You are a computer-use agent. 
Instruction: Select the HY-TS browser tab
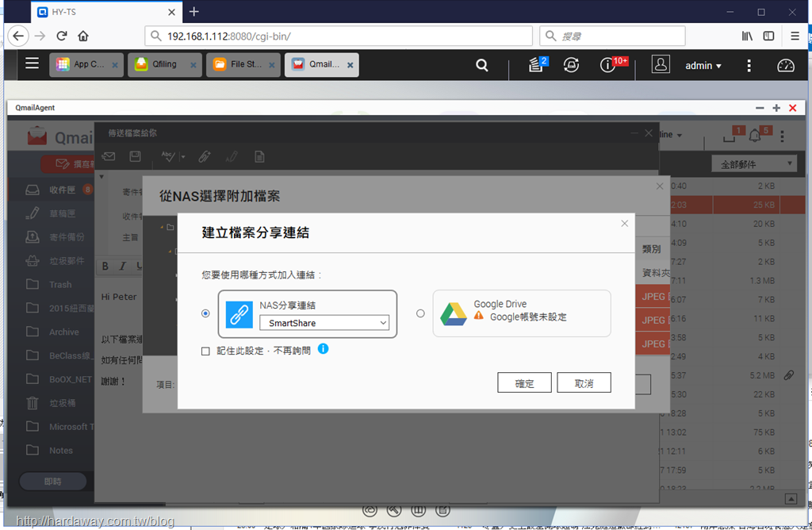(x=107, y=12)
